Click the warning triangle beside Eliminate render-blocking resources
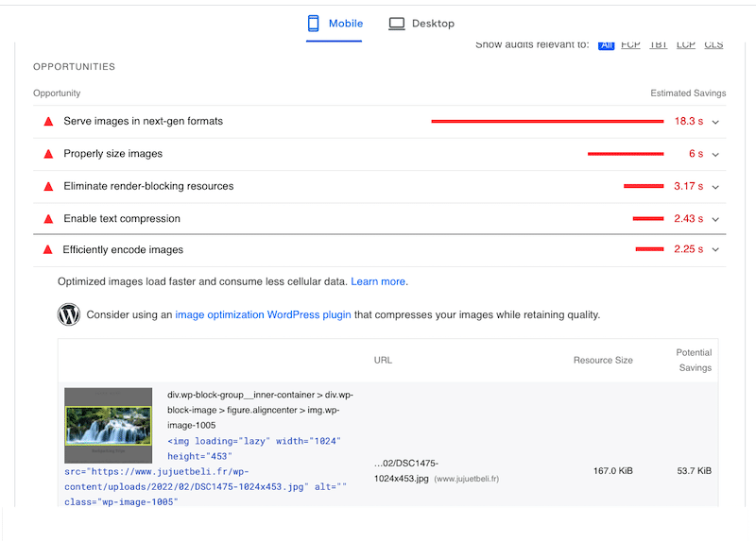Screen dimensions: 756x541 49,186
